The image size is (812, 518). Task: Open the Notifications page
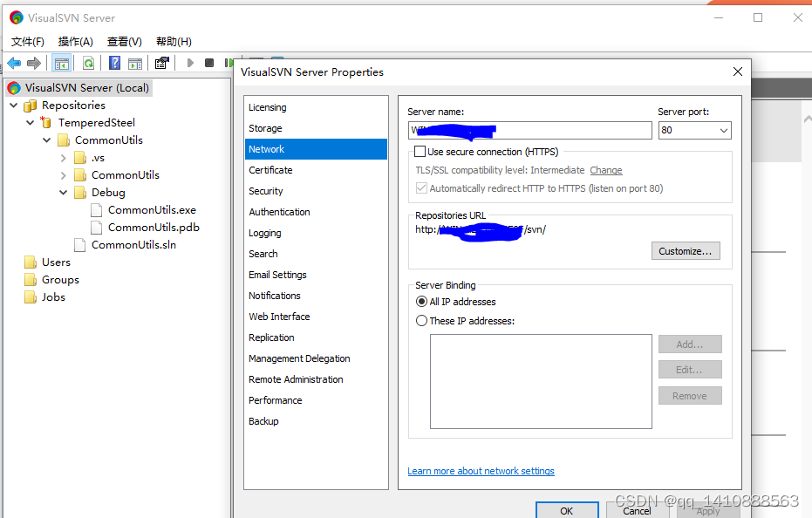click(x=316, y=296)
